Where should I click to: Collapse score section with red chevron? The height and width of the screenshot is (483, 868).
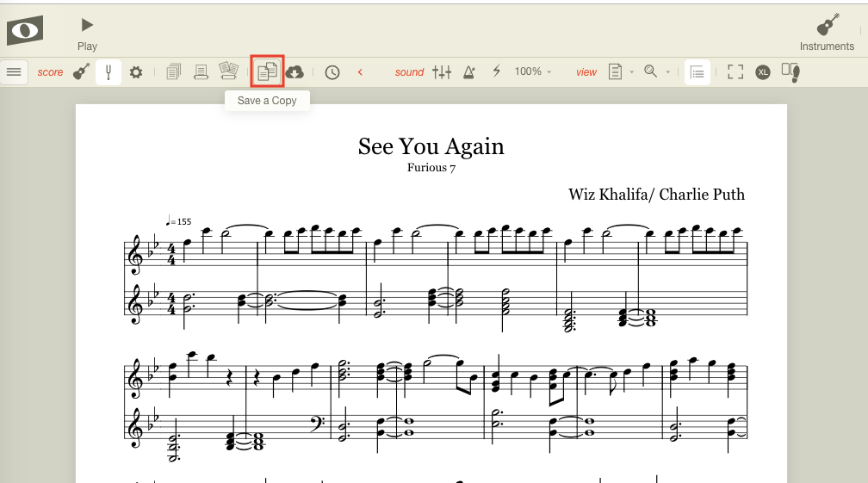tap(360, 72)
